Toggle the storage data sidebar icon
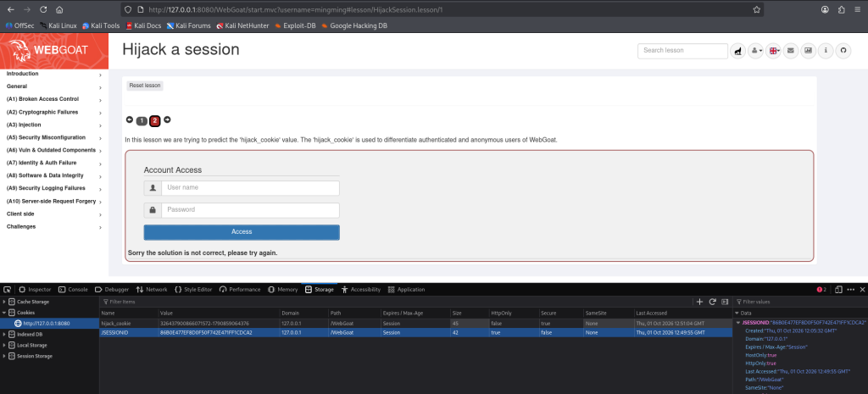 724,302
